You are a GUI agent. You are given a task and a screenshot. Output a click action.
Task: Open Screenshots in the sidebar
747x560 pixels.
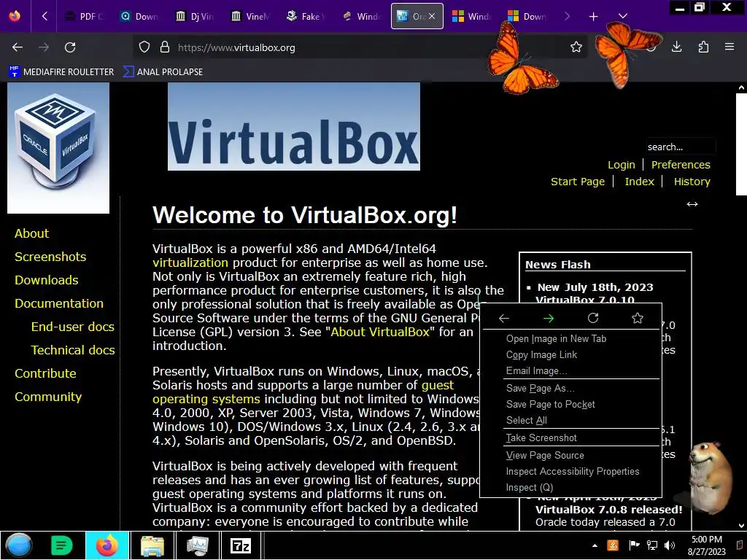coord(50,257)
